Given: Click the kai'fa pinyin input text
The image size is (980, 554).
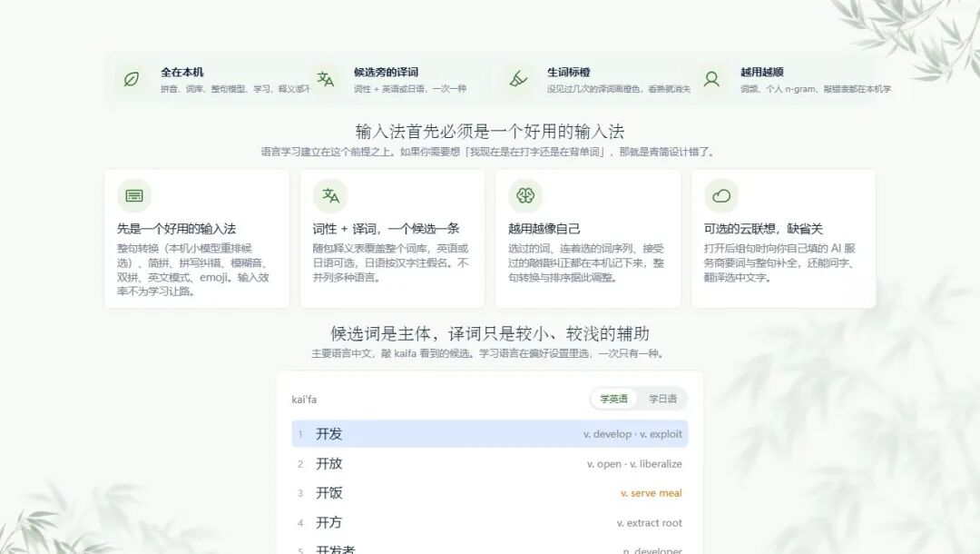Looking at the screenshot, I should coord(304,400).
